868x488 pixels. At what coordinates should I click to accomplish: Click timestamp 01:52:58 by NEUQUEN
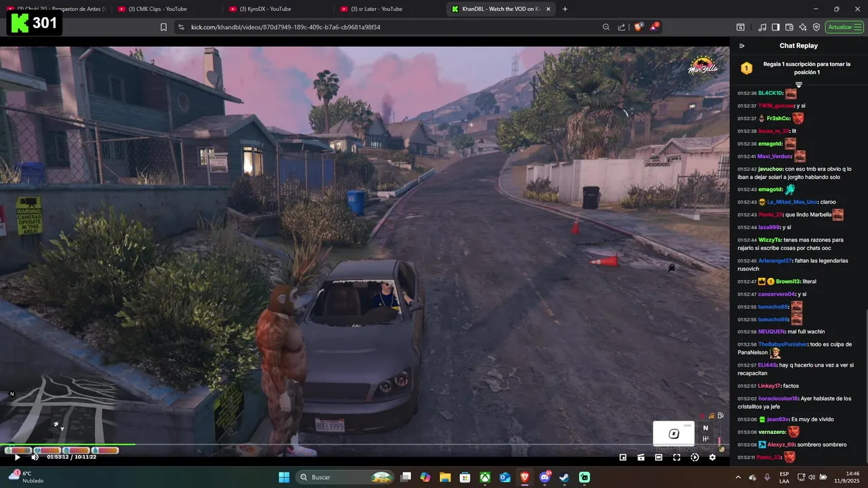tap(747, 332)
